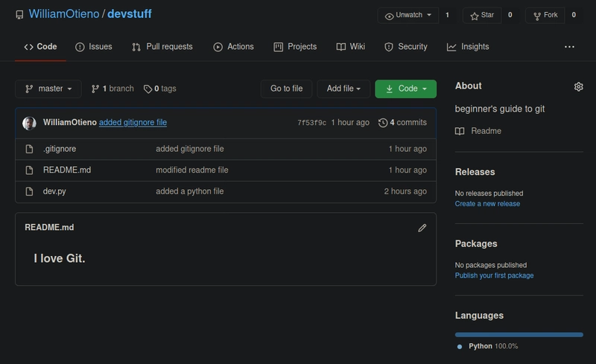The image size is (596, 364).
Task: Click the Python 100.0% language link
Action: point(493,347)
